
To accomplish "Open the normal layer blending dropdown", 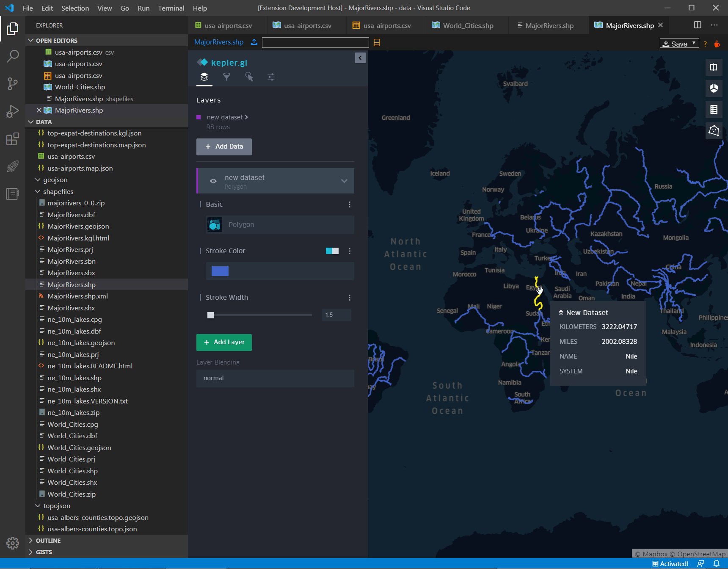I will pos(275,378).
